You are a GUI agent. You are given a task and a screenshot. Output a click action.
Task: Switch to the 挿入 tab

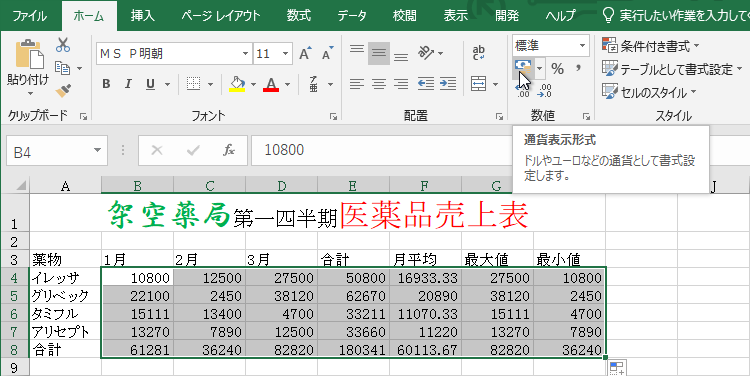coord(143,16)
